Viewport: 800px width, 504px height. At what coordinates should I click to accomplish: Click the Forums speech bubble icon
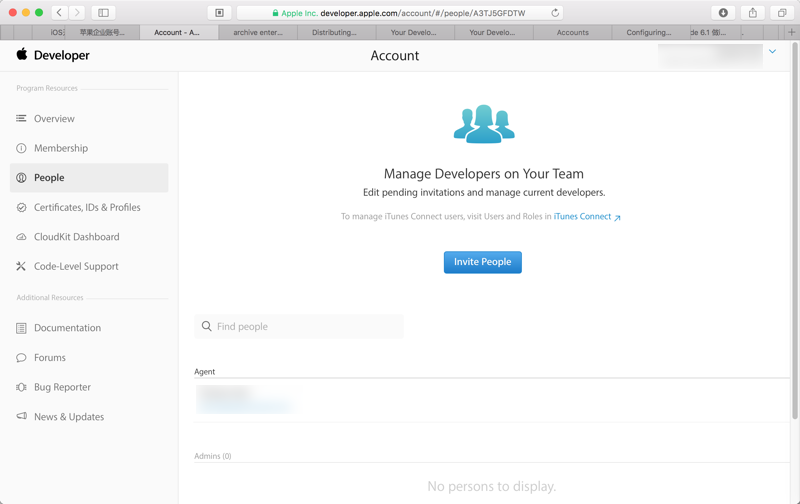(21, 358)
